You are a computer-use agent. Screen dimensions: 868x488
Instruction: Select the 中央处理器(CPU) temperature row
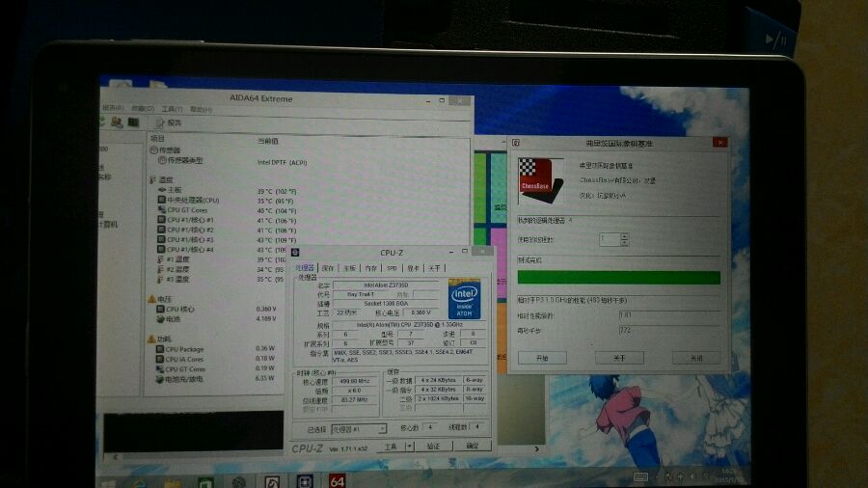[189, 200]
